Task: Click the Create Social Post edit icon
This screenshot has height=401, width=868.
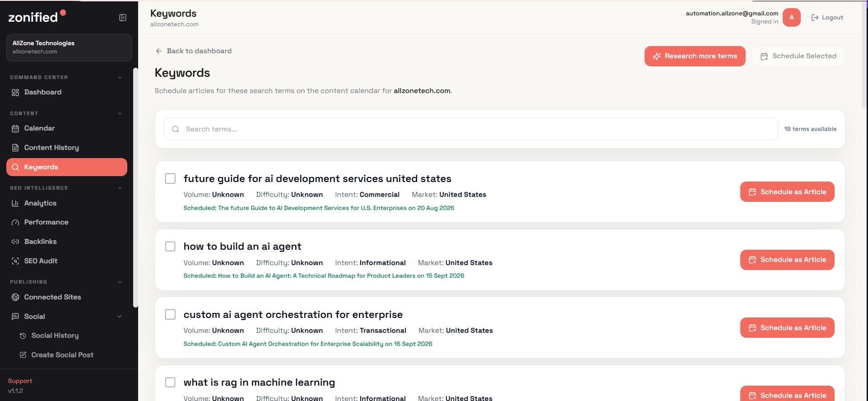Action: tap(23, 355)
